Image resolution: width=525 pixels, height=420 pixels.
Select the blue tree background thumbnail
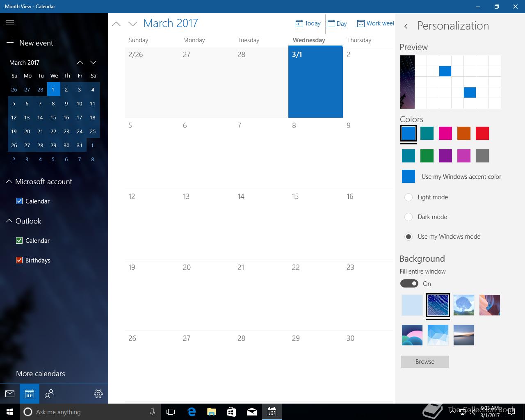click(464, 305)
